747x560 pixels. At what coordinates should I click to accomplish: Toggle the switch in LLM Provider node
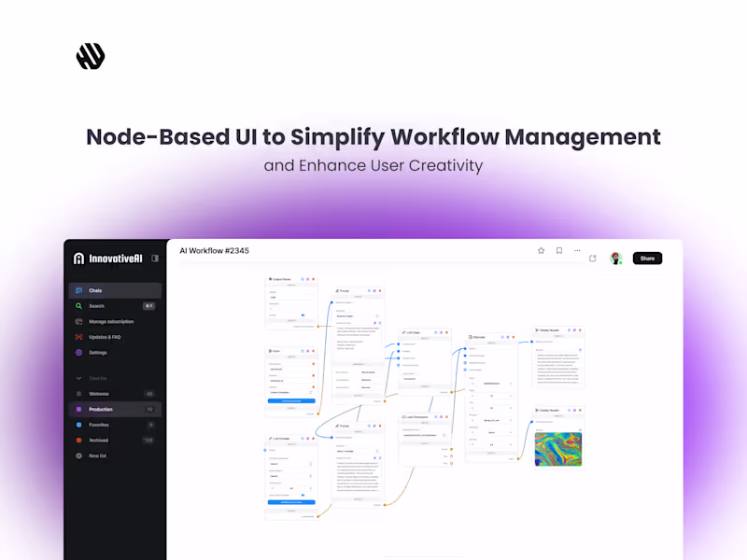303,495
